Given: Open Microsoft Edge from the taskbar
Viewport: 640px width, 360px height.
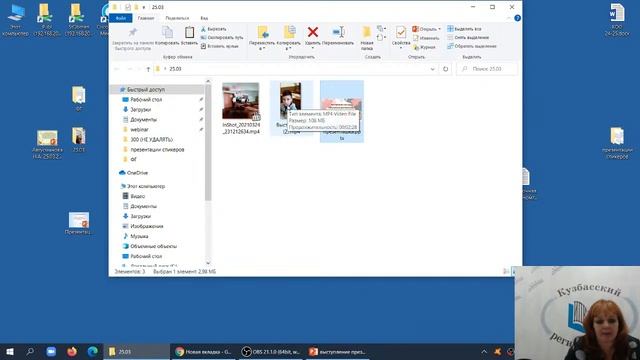Looking at the screenshot, I should click(93, 351).
